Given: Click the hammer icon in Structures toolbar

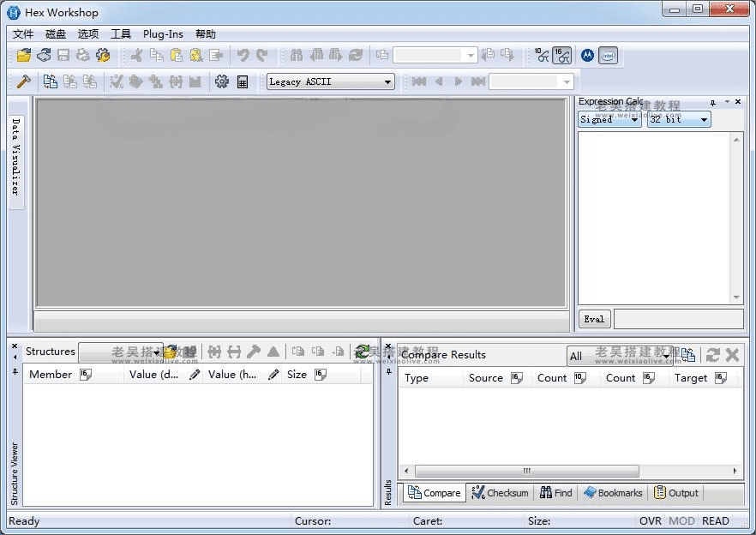Looking at the screenshot, I should [254, 352].
